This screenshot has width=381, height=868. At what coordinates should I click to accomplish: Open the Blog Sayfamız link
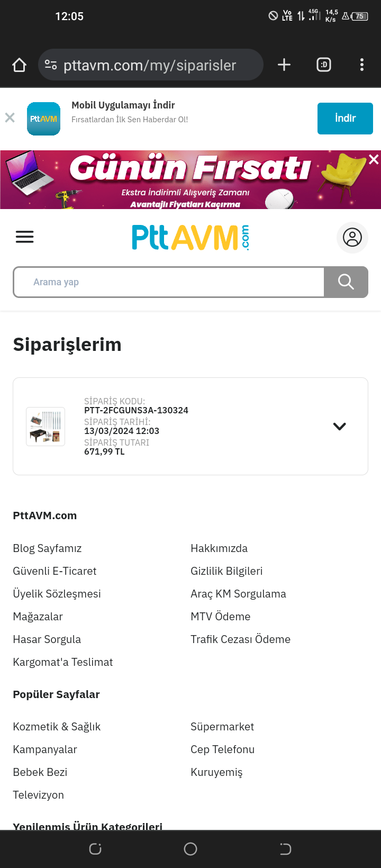pos(47,548)
